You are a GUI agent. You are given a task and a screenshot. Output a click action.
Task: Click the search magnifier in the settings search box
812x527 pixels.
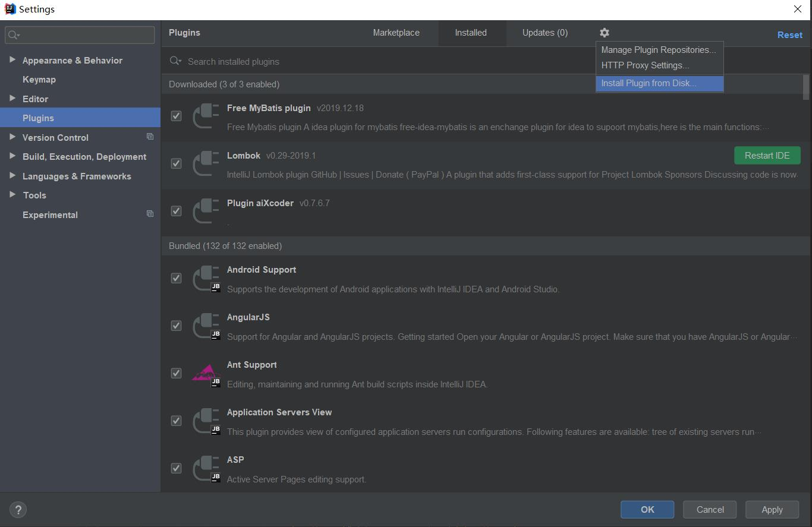click(x=14, y=35)
